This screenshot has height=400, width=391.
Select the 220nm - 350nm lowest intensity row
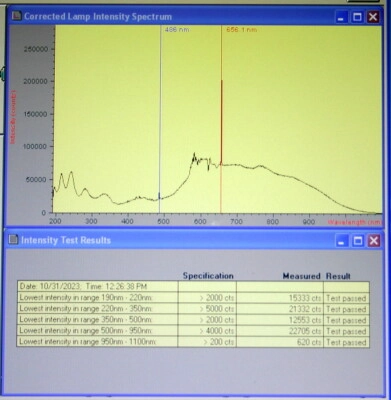(193, 309)
